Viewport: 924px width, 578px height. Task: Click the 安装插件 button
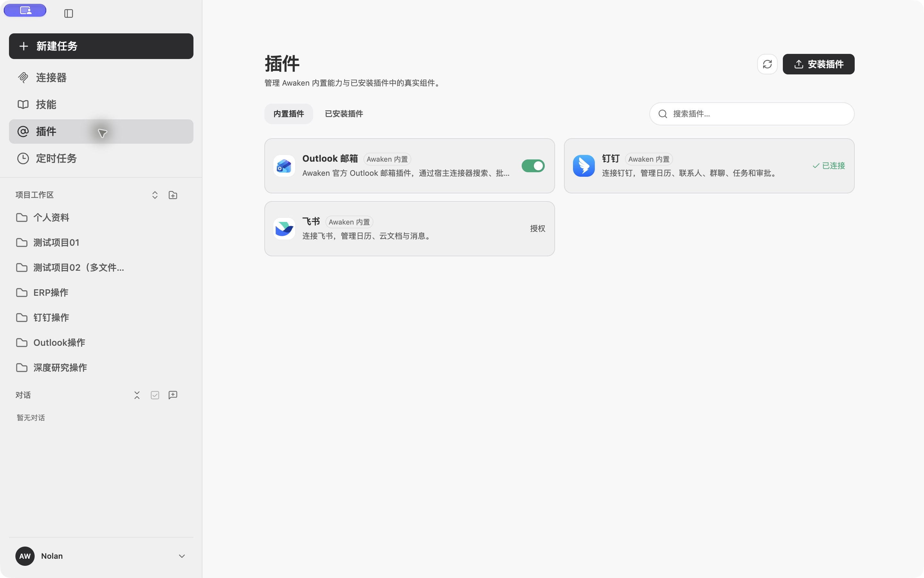[x=818, y=64]
